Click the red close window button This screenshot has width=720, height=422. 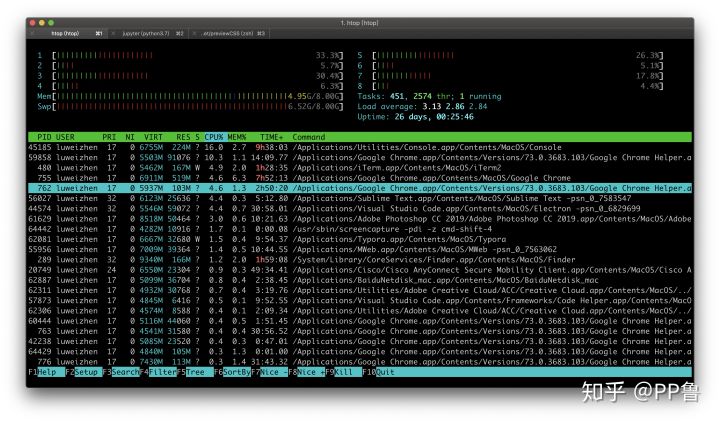click(34, 22)
